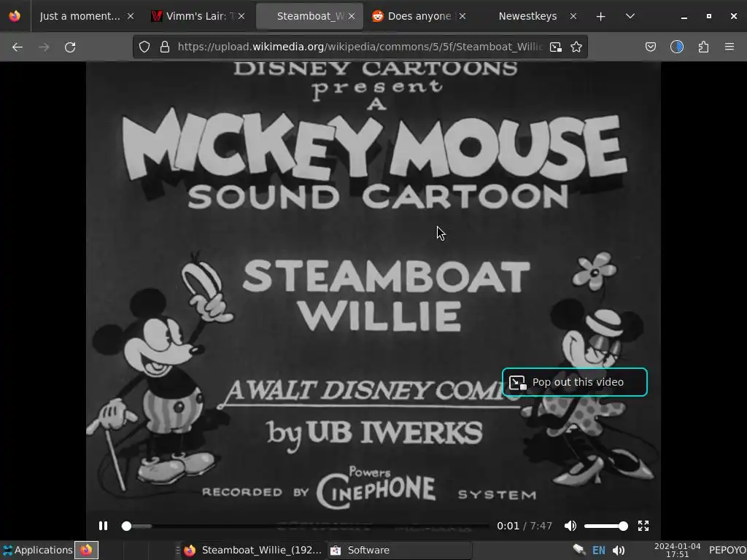Click the PEPOYO user label in the panel
Screen dimensions: 747x560
click(x=727, y=550)
